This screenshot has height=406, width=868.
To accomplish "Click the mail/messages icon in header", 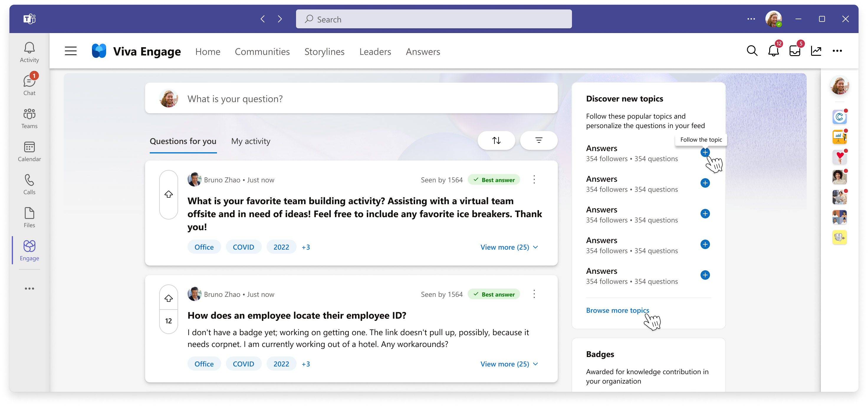I will coord(795,51).
